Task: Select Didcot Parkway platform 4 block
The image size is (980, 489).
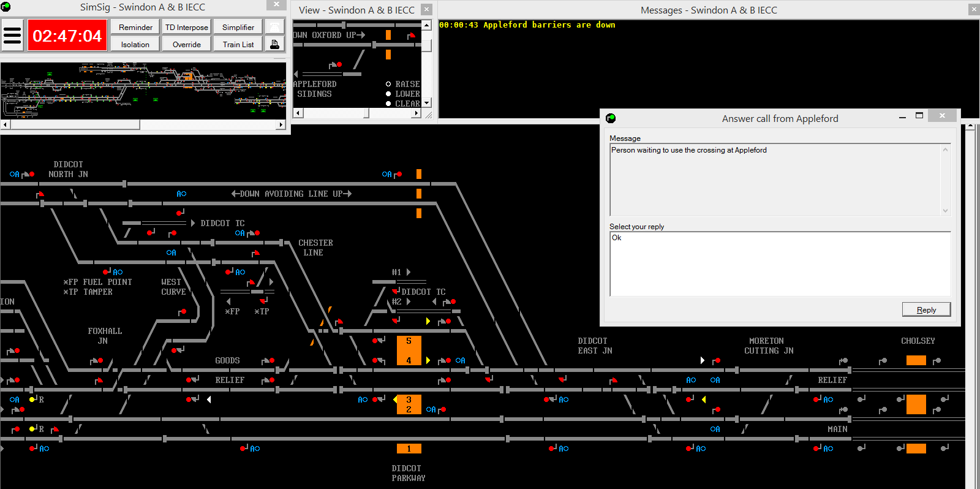Action: (x=409, y=360)
